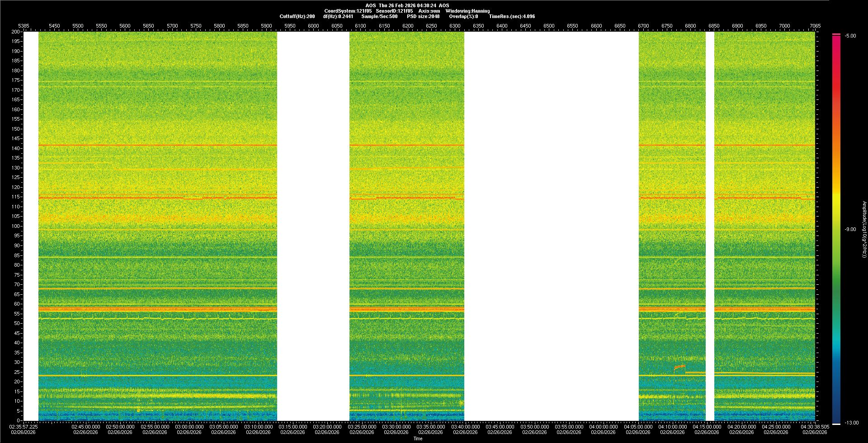Screen dimensions: 868x443
Task: Select the Sample/Sec:500 header parameter
Action: pos(379,16)
